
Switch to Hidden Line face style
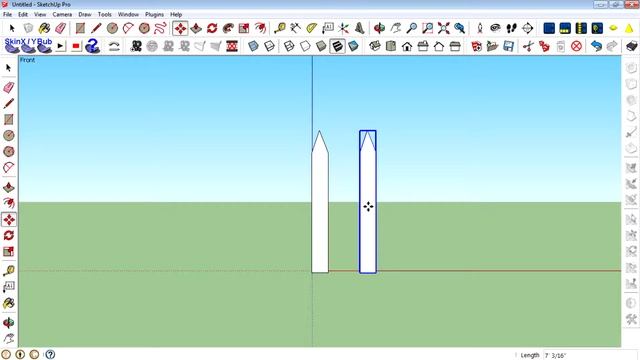tap(305, 46)
